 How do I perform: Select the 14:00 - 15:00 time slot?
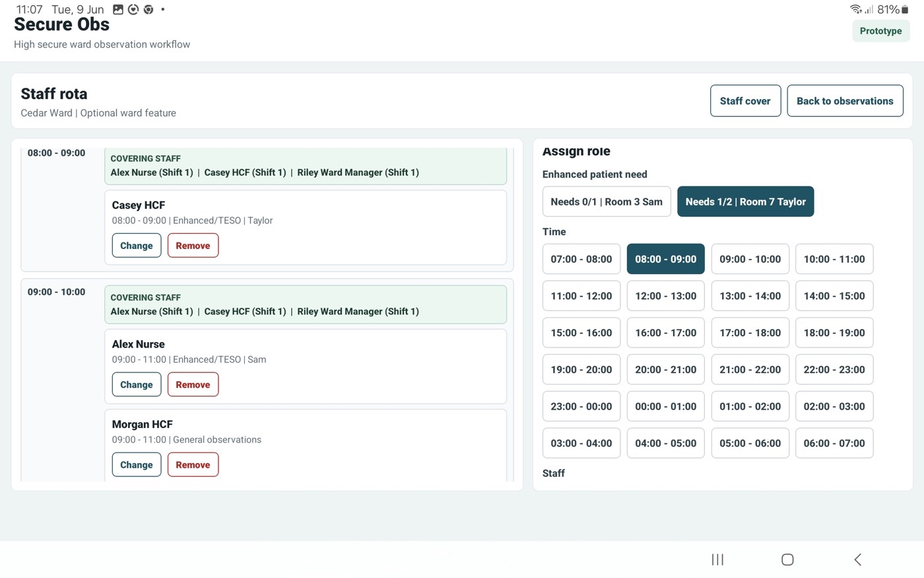tap(834, 296)
